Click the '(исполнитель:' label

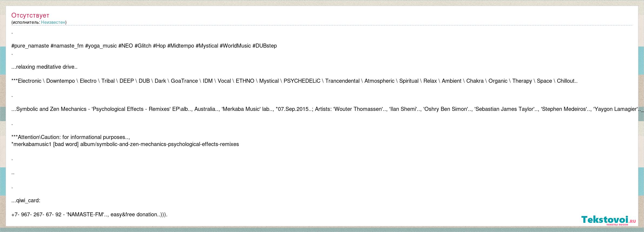(x=26, y=22)
